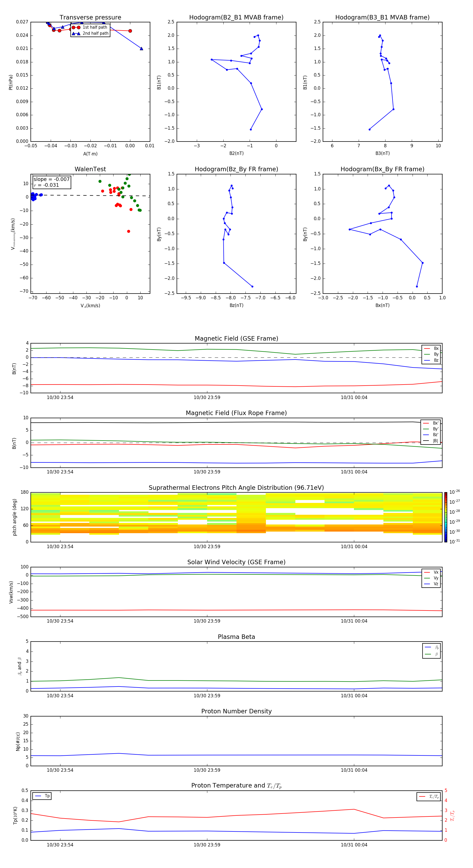This screenshot has width=473, height=868.
Task: Click the lowest data point in B3_B1 hodogram
Action: pyautogui.click(x=369, y=129)
